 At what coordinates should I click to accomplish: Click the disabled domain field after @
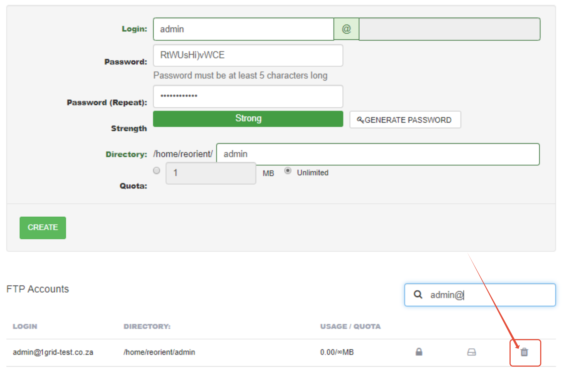click(x=449, y=29)
